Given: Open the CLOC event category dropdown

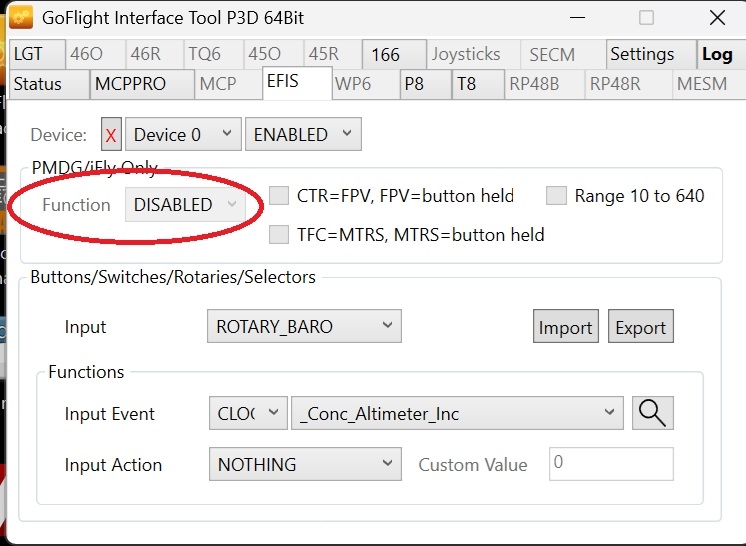Looking at the screenshot, I should pos(248,413).
